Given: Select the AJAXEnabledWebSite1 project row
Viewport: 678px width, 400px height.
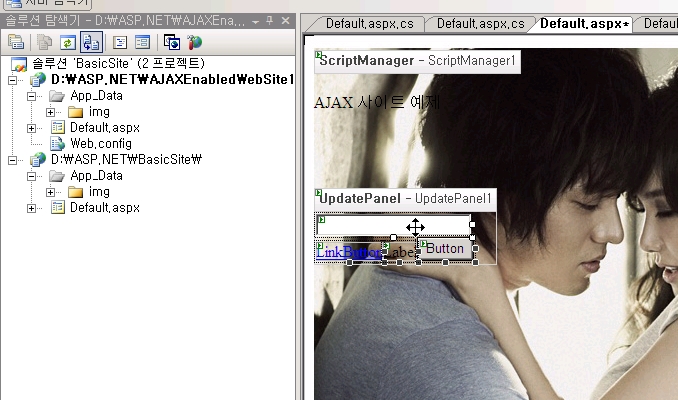Looking at the screenshot, I should (x=173, y=80).
